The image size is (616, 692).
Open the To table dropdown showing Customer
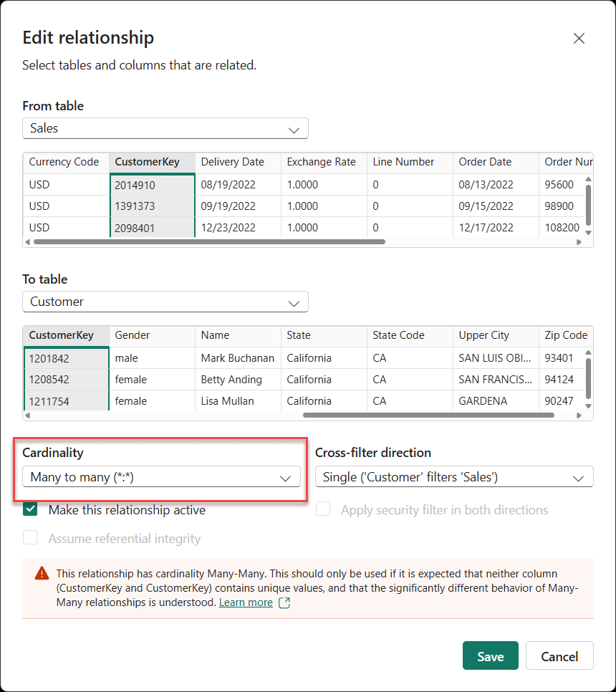[x=165, y=302]
